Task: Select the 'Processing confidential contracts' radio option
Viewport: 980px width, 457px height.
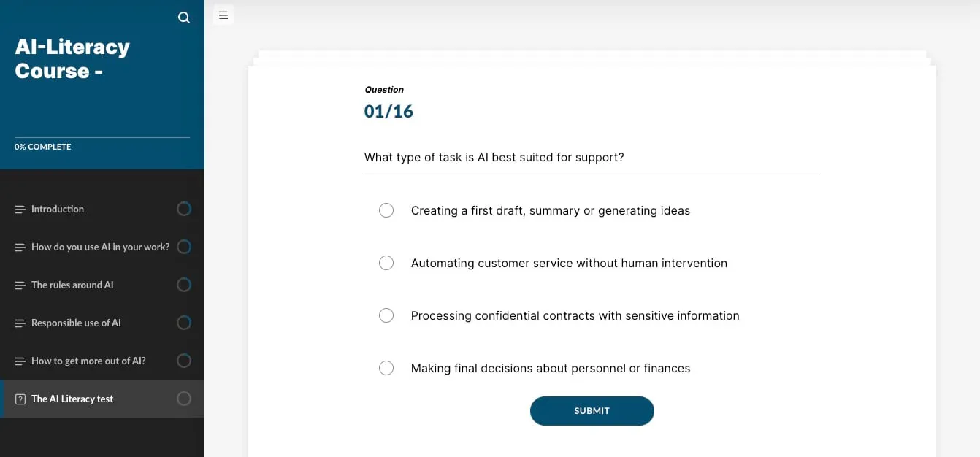Action: point(386,315)
